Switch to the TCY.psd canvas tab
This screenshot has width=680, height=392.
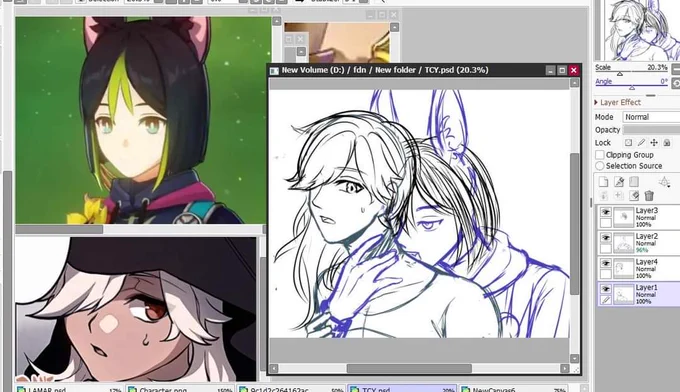click(402, 389)
